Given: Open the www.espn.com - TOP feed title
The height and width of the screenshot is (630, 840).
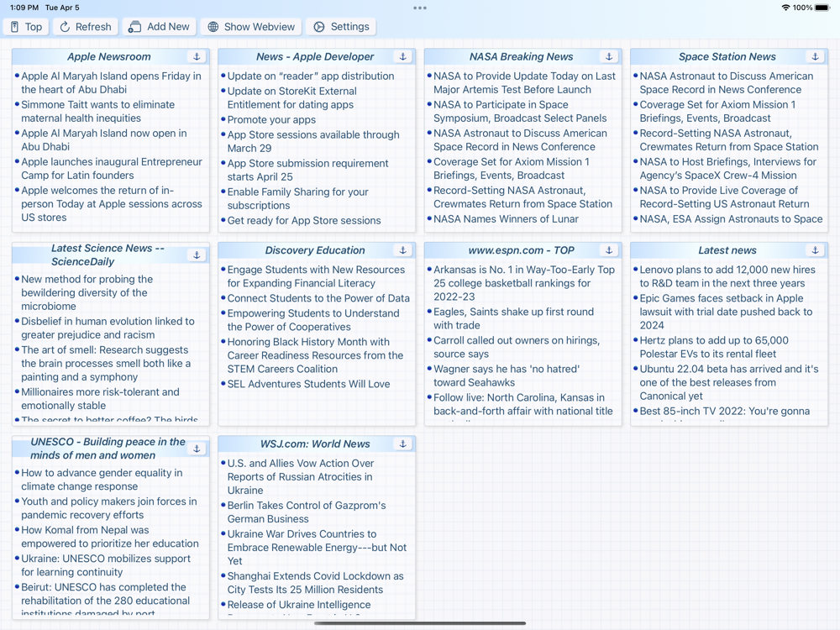Looking at the screenshot, I should pyautogui.click(x=522, y=250).
